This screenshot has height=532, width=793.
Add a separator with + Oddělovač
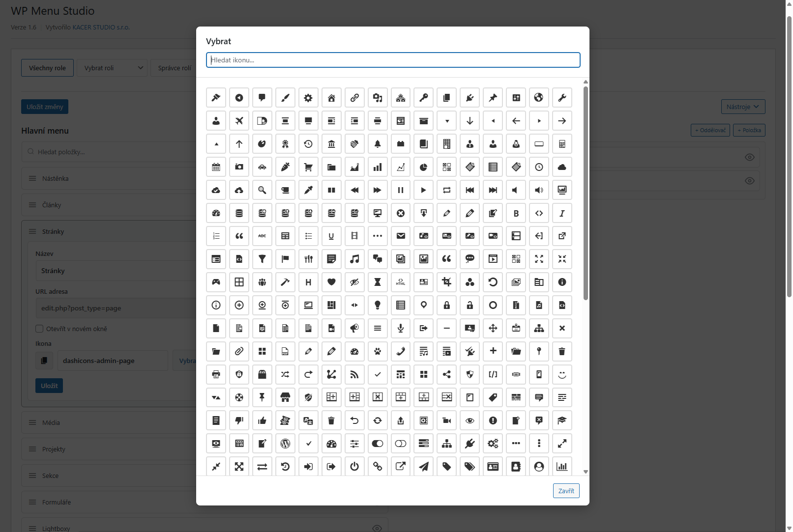pos(710,130)
